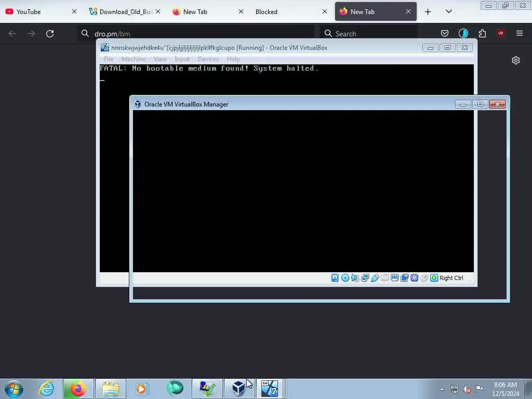Screen dimensions: 532x399
Task: Click the network tray icon
Action: tap(454, 389)
